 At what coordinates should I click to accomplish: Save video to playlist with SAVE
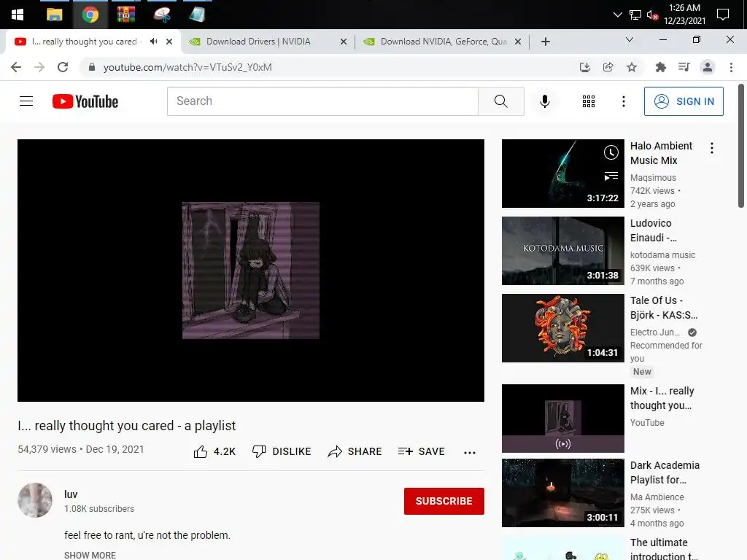pos(421,451)
